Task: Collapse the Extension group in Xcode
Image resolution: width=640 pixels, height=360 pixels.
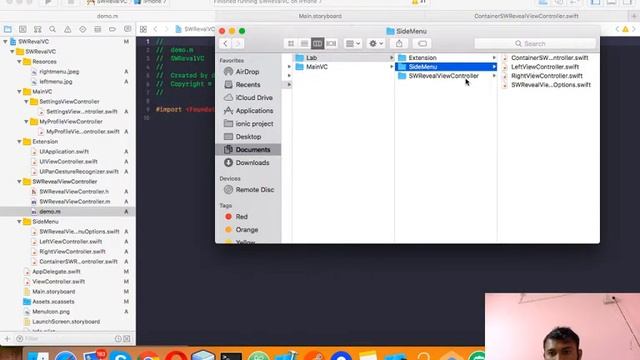Action: pos(19,142)
